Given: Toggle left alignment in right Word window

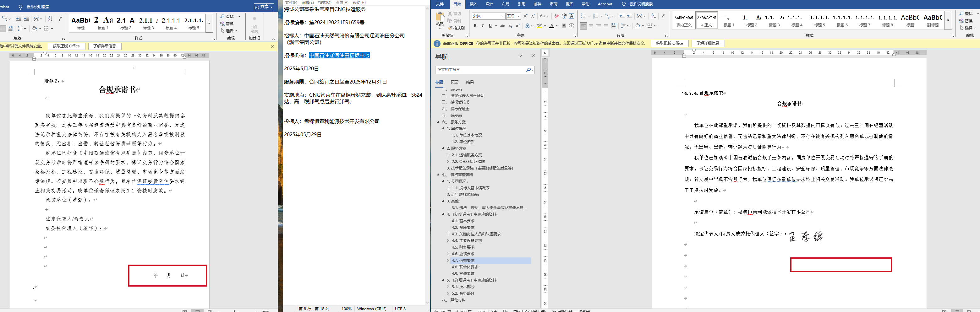Looking at the screenshot, I should 583,26.
